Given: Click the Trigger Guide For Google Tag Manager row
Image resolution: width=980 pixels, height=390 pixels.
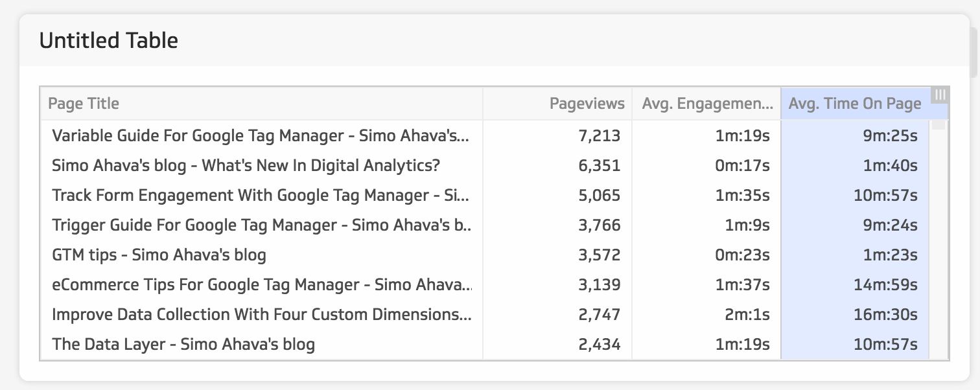Looking at the screenshot, I should (x=485, y=225).
